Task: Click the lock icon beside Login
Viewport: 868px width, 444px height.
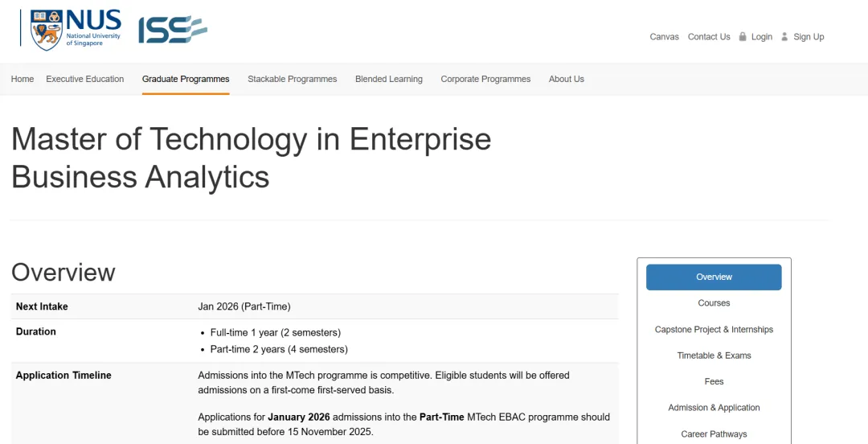Action: point(743,36)
